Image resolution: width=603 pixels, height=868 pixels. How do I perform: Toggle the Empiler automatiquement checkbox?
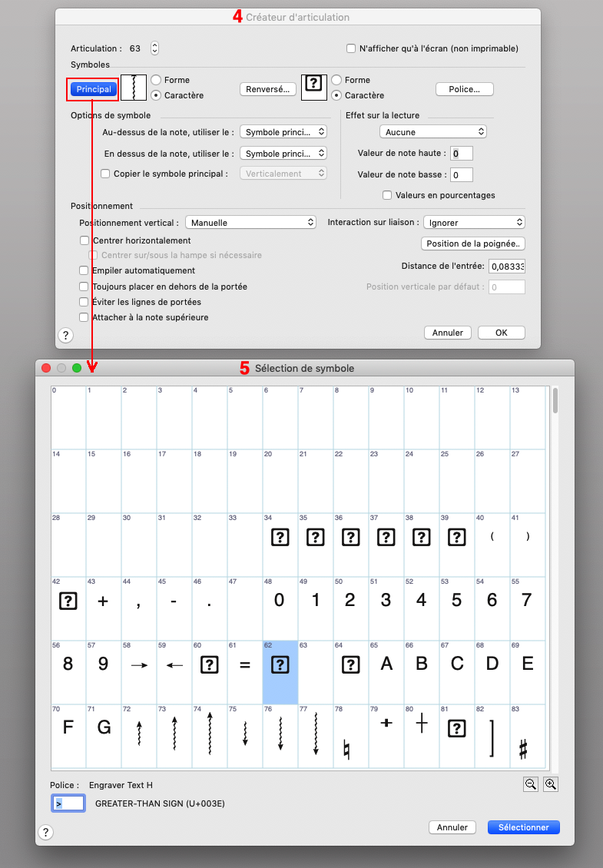(84, 270)
